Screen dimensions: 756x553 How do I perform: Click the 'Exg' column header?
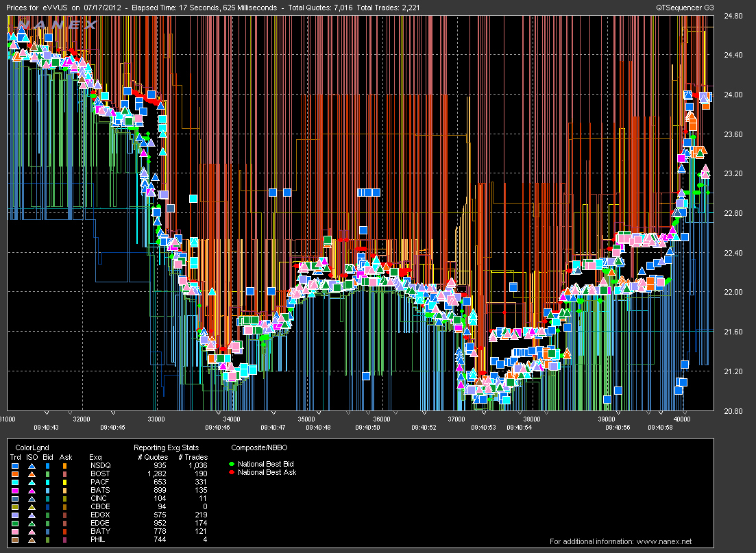(95, 457)
